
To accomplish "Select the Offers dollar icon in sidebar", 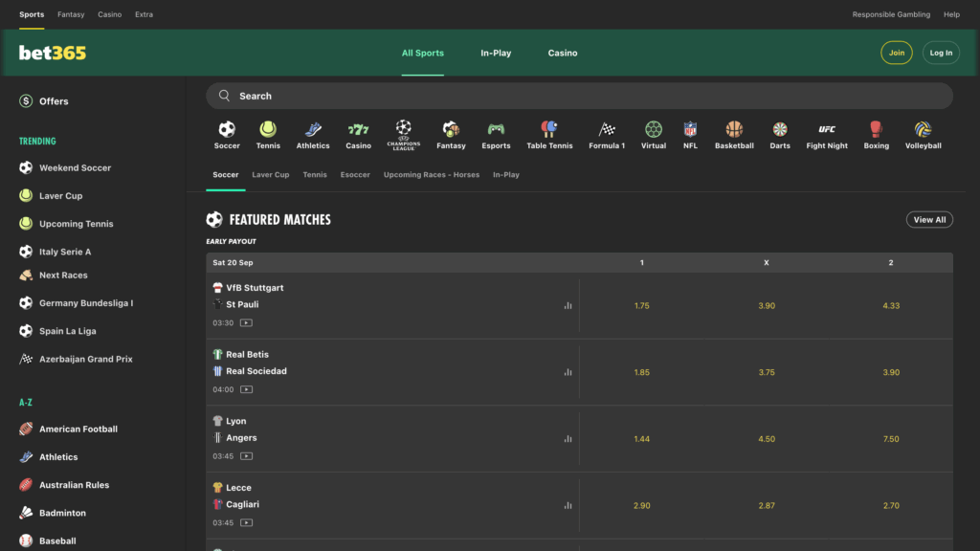I will coord(26,101).
